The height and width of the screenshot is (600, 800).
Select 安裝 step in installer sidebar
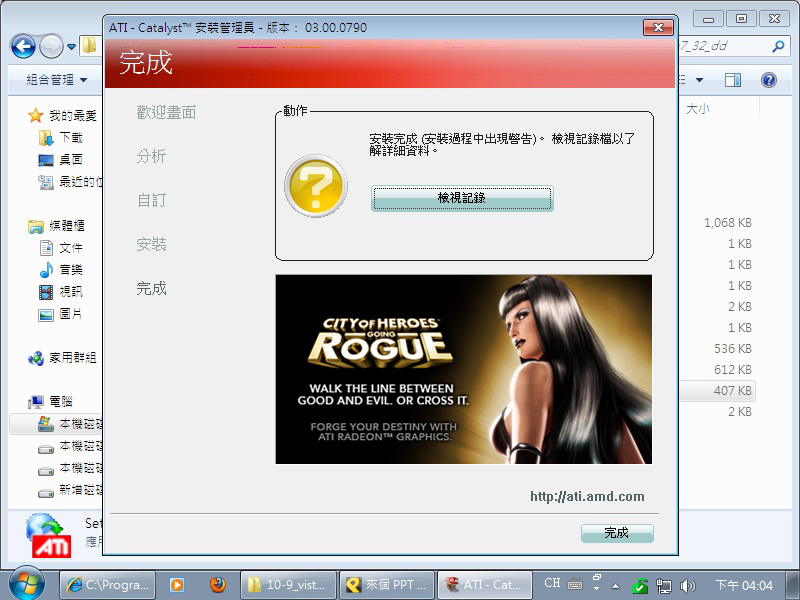click(151, 244)
